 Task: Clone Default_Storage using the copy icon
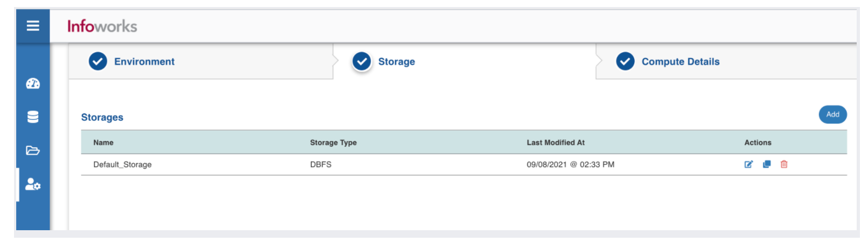click(767, 164)
